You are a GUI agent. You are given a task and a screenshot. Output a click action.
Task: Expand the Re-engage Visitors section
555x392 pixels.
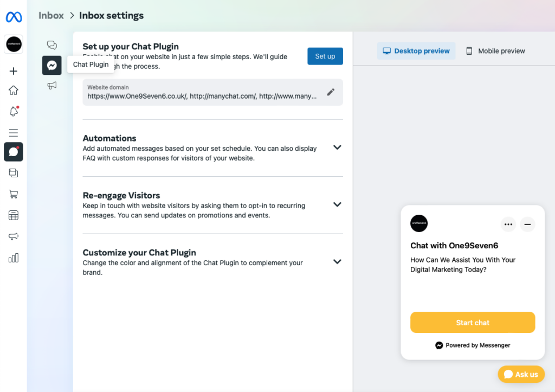(x=337, y=204)
